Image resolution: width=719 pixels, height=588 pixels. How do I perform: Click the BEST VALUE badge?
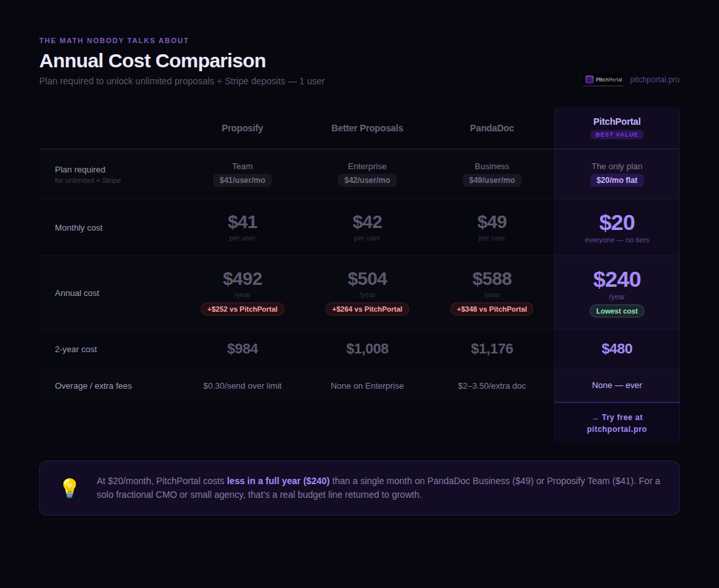pos(617,135)
